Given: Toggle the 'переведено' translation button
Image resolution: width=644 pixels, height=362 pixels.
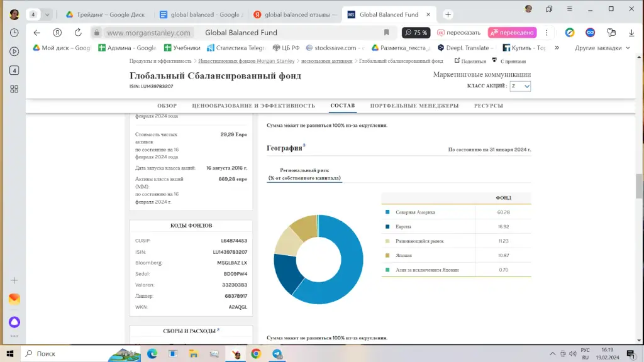Looking at the screenshot, I should [512, 33].
